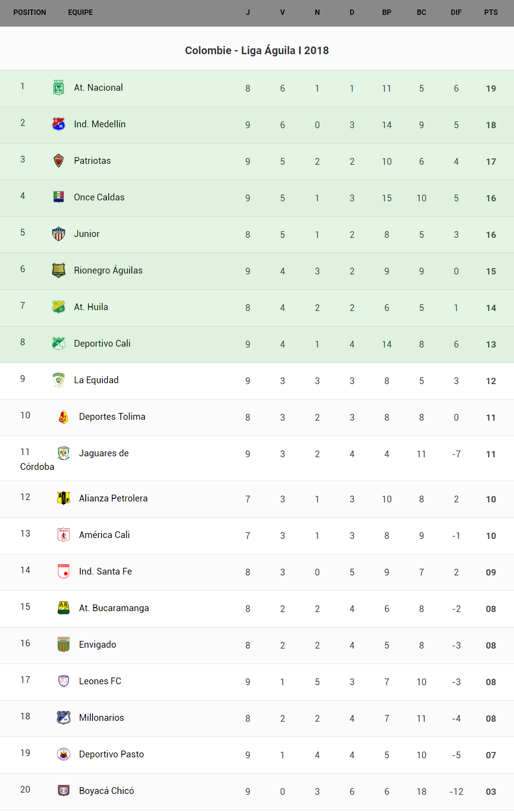Click the Millonarios team badge
Viewport: 514px width, 812px height.
[x=64, y=717]
